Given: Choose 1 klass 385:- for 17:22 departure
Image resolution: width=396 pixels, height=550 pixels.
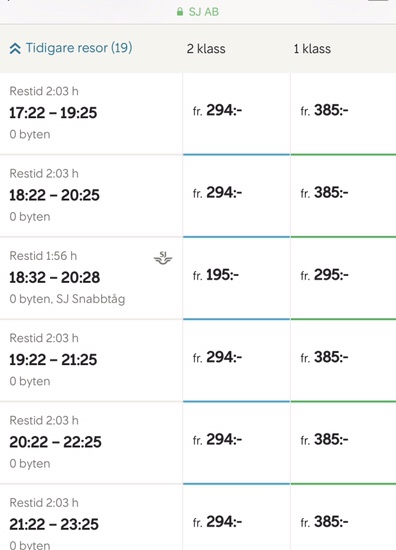Looking at the screenshot, I should pyautogui.click(x=343, y=113).
